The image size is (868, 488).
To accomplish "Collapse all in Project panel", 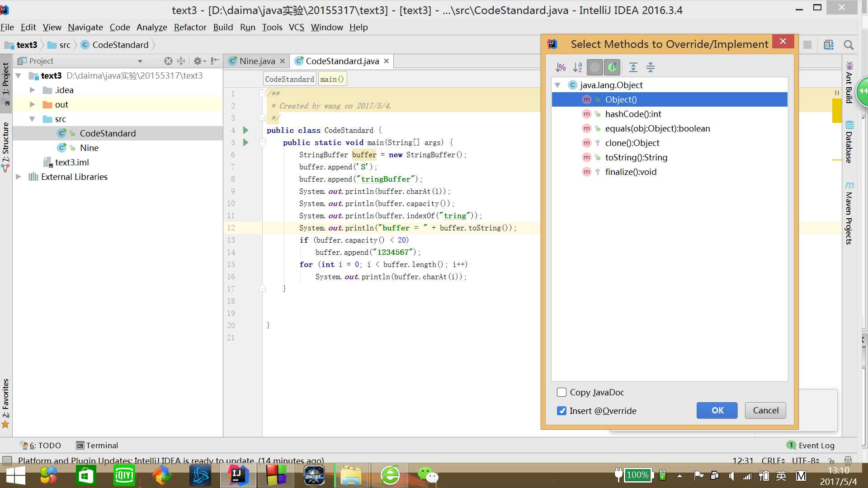I will [x=181, y=61].
